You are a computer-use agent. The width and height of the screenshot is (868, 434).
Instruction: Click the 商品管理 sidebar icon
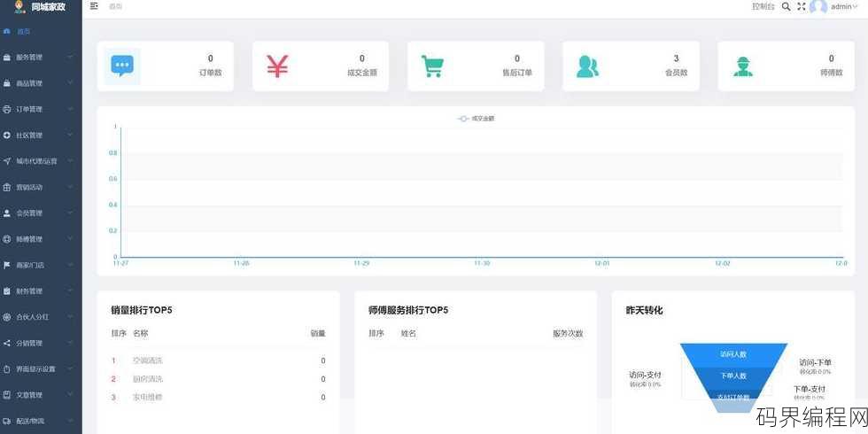point(7,83)
